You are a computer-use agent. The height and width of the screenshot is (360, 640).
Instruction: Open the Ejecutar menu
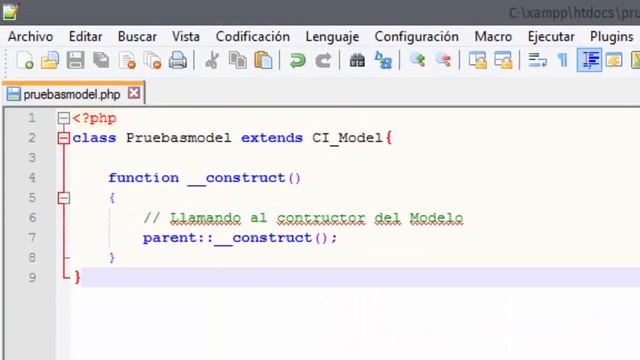coord(551,37)
